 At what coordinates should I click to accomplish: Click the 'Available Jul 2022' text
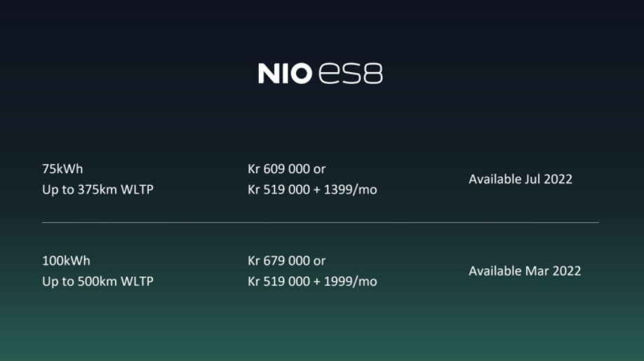(x=521, y=179)
